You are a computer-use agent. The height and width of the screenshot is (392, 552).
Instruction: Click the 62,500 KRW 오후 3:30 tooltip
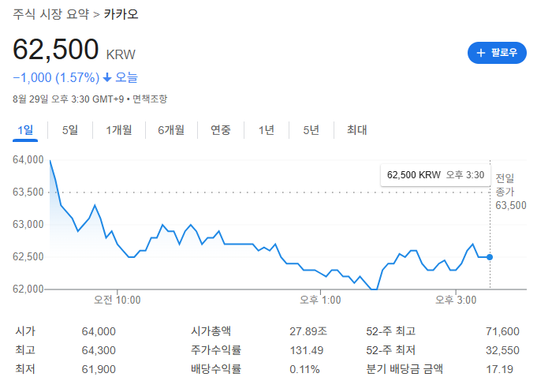435,174
